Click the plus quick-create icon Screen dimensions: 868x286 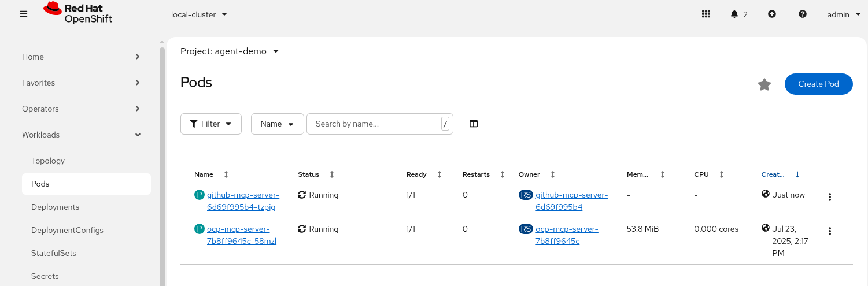click(x=772, y=14)
